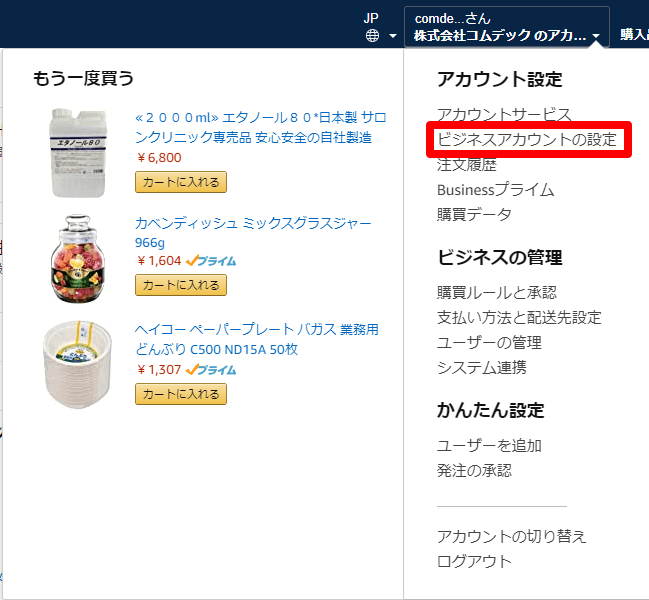The image size is (649, 600).
Task: Open the ヘイコー ペーパープレート product link
Action: click(x=256, y=340)
